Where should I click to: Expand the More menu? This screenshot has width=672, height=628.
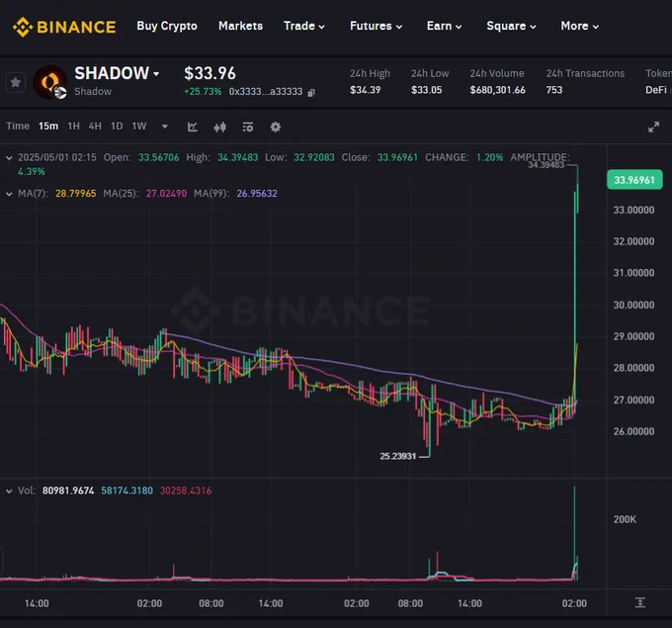point(579,26)
